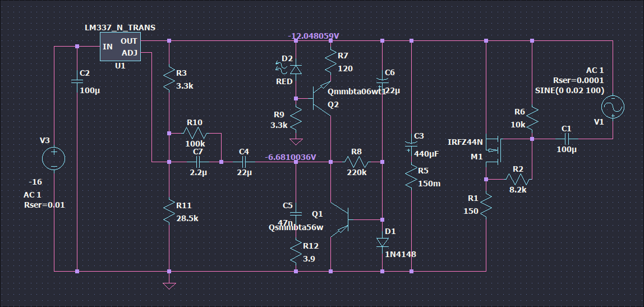Viewport: 644px width, 307px height.
Task: Select capacitor C6 symbol
Action: tap(383, 81)
